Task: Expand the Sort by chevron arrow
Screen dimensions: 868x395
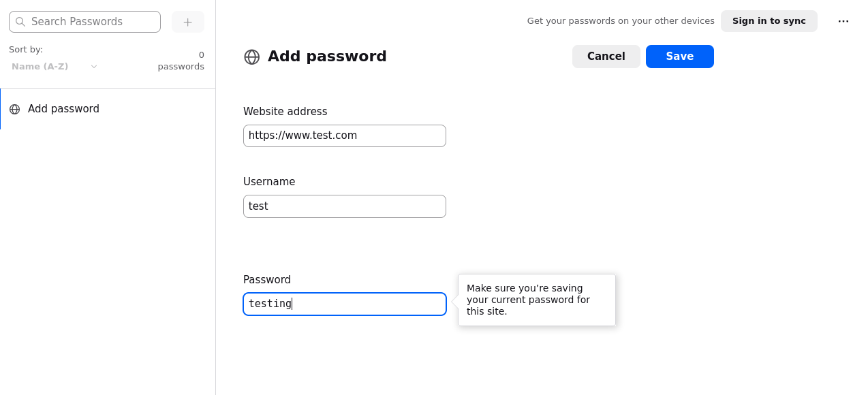Action: [94, 67]
